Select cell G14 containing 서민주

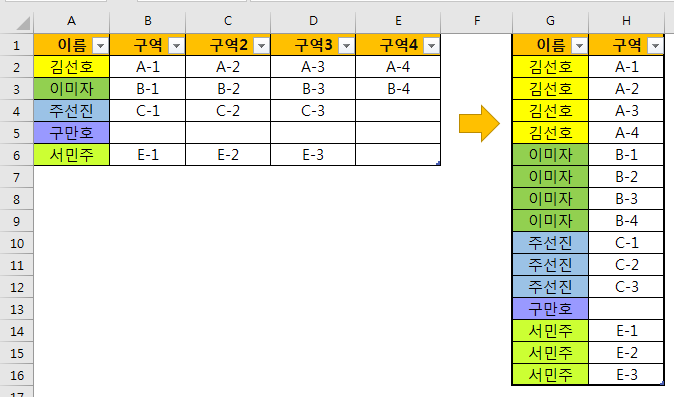click(550, 331)
